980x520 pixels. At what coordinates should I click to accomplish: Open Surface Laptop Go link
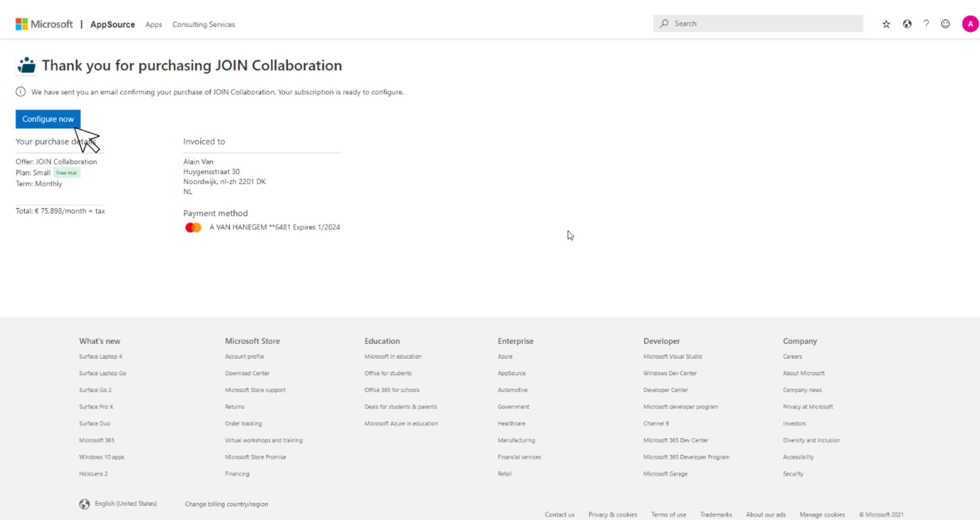[x=103, y=373]
